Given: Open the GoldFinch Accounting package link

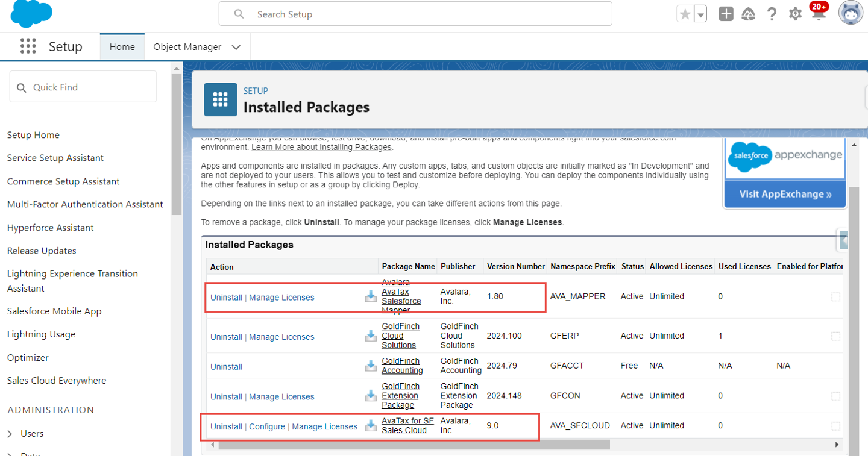Looking at the screenshot, I should coord(402,366).
